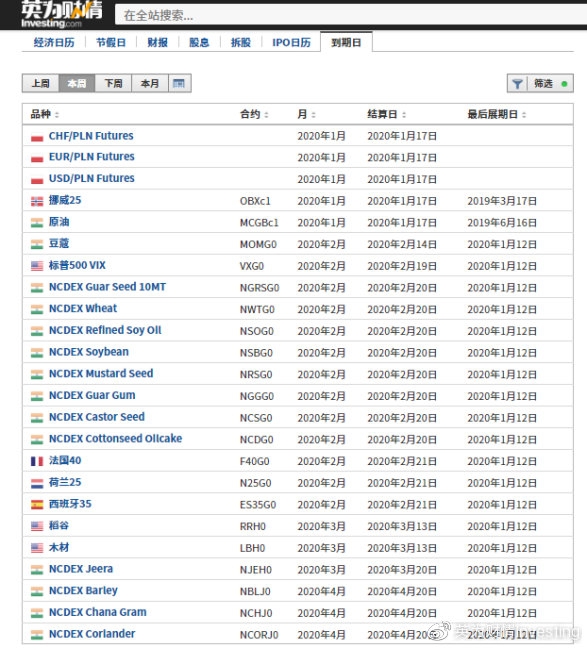The width and height of the screenshot is (587, 649).
Task: Click contract code VXG0
Action: pyautogui.click(x=252, y=266)
